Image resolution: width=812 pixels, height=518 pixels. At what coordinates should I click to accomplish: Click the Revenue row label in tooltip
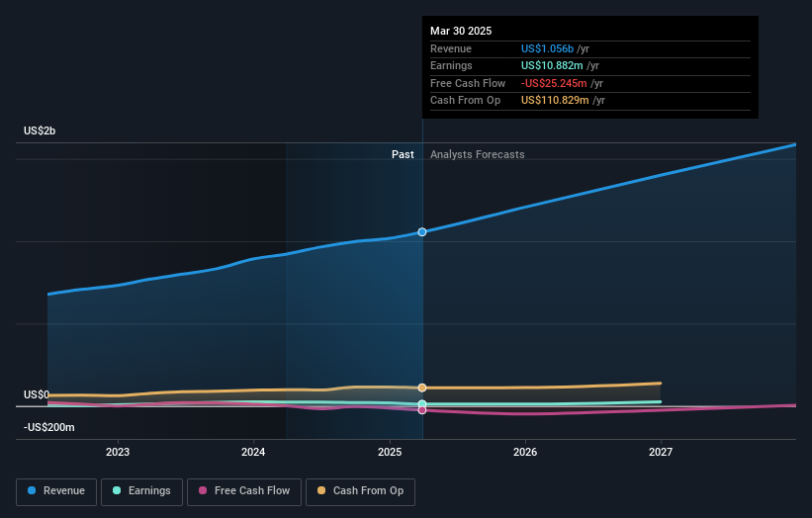tap(451, 48)
